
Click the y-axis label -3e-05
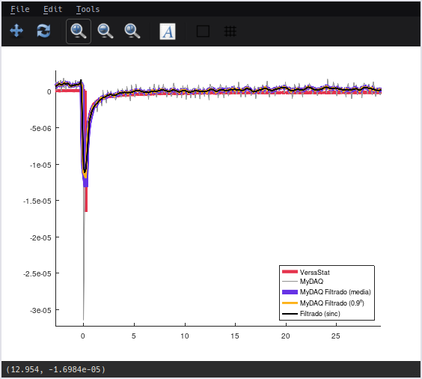[x=40, y=310]
